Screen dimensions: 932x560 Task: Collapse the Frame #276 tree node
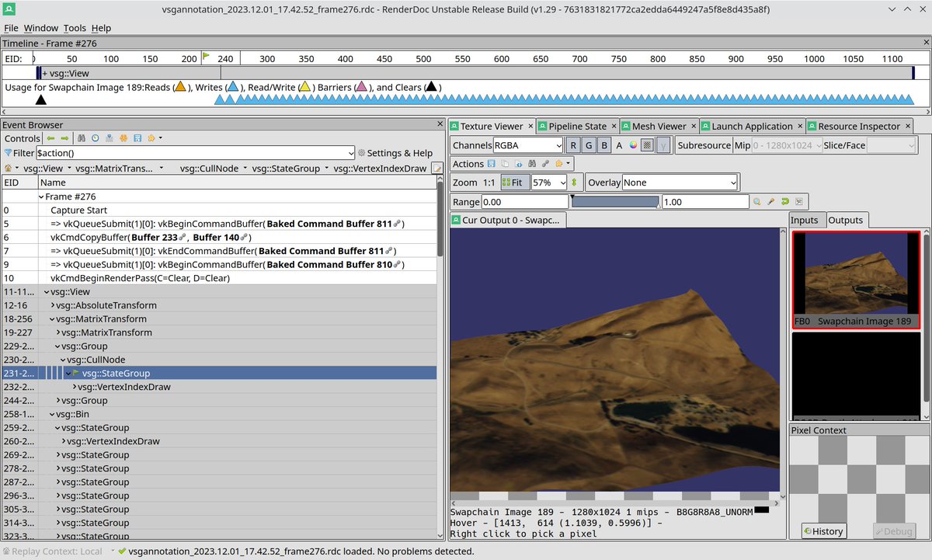coord(41,197)
